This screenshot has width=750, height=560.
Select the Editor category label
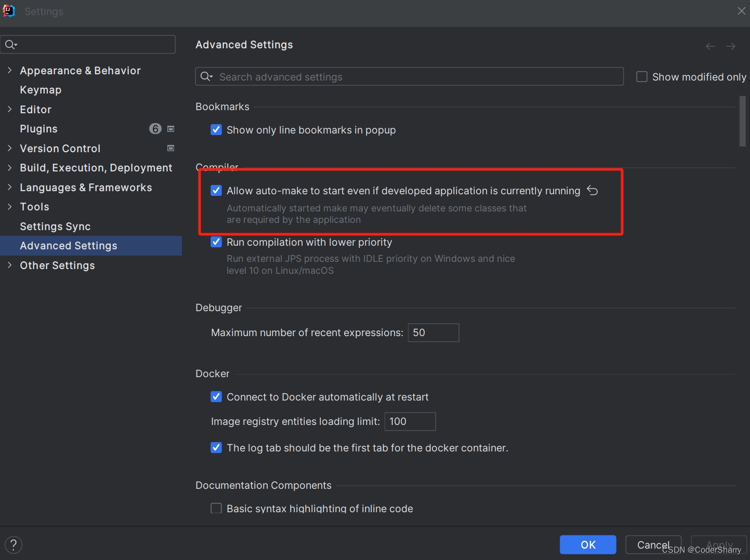35,110
